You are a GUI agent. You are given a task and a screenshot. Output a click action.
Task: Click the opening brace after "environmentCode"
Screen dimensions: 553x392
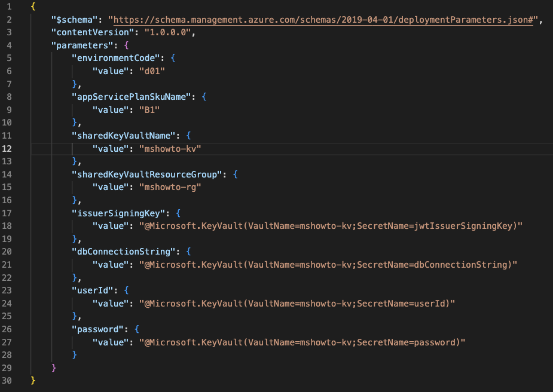pos(173,58)
